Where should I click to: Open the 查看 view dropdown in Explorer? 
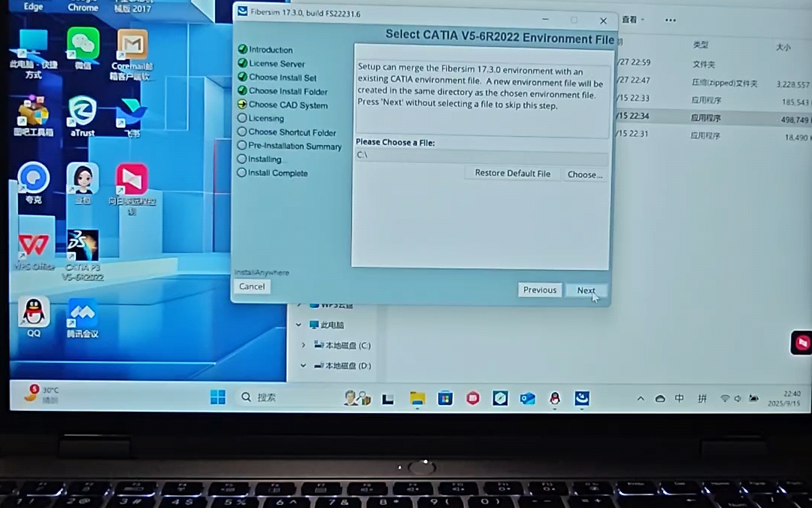click(x=633, y=20)
